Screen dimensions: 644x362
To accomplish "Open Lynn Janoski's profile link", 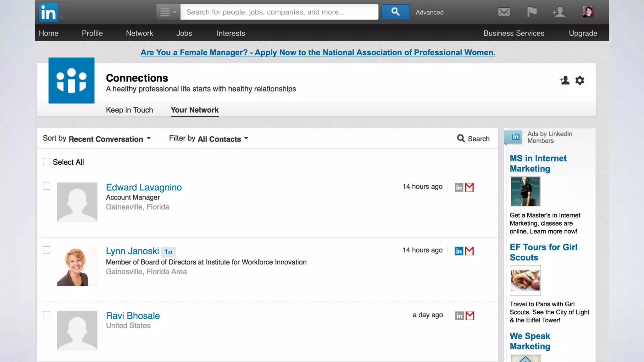I will point(132,251).
